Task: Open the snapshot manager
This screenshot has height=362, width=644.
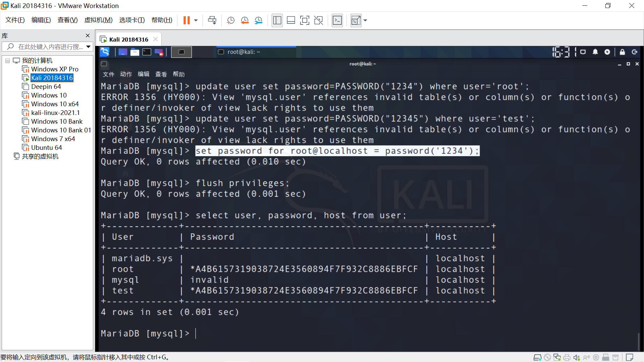Action: coord(258,20)
